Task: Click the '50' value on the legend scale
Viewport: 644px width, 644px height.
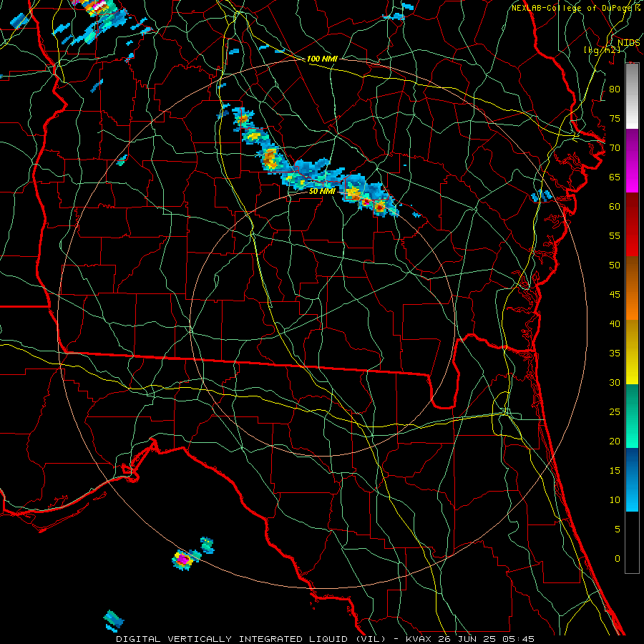Action: 615,265
